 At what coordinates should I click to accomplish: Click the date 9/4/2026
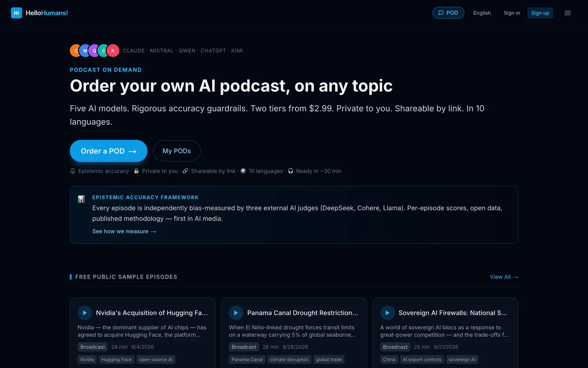click(x=143, y=347)
